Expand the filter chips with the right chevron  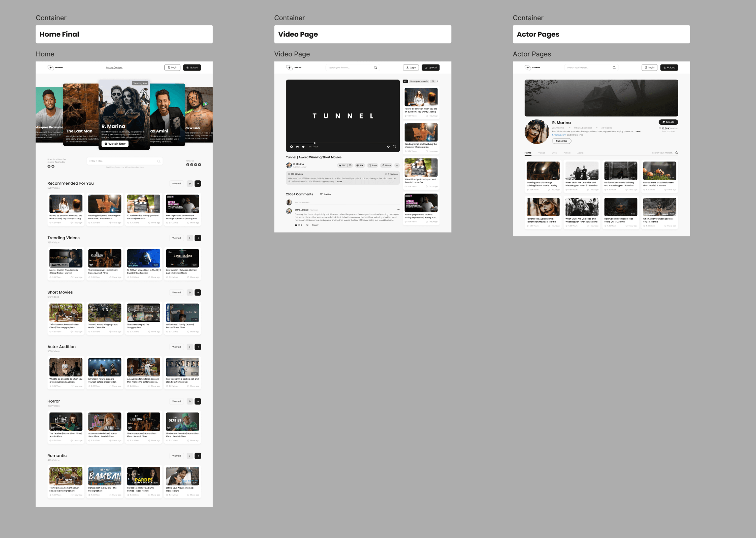pos(437,81)
